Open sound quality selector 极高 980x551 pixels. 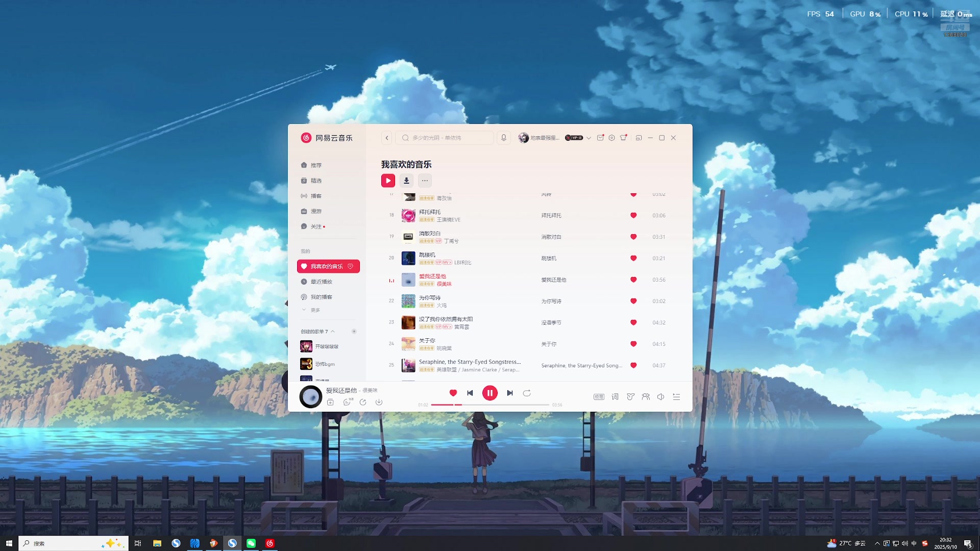pyautogui.click(x=599, y=397)
